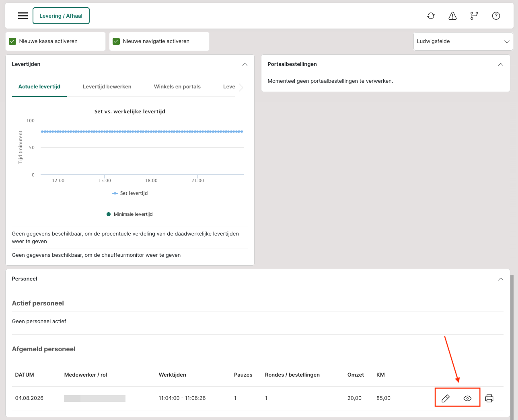Click the Medewerker / rol column header
This screenshot has width=518, height=420.
click(86, 375)
